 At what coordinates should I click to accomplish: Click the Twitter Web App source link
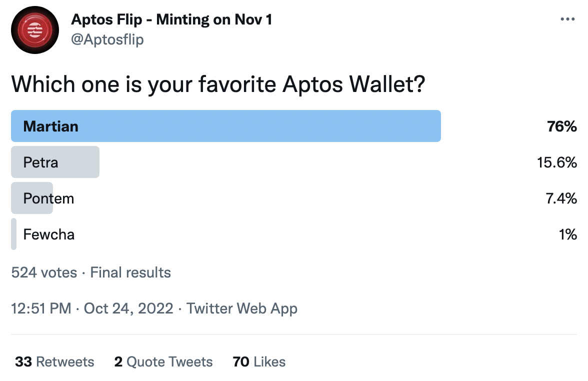click(x=242, y=308)
